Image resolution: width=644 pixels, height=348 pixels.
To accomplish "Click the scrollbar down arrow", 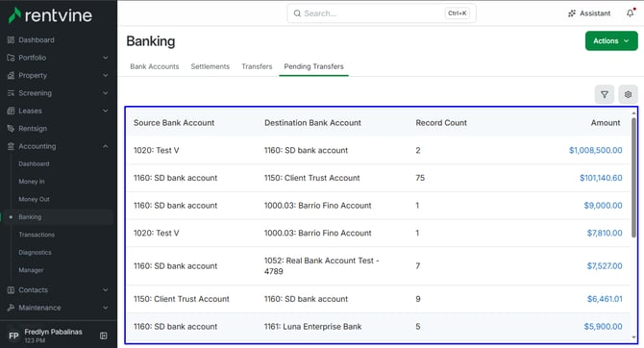I will pos(633,337).
